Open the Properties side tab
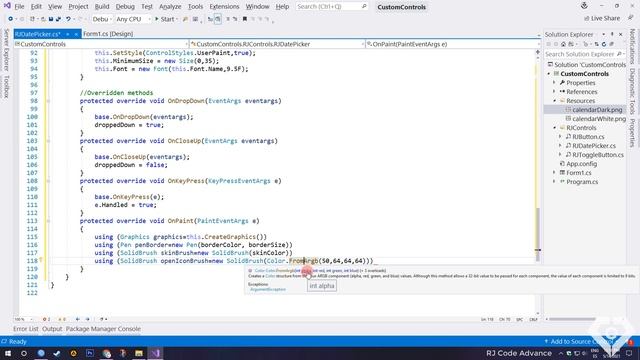 (x=632, y=133)
